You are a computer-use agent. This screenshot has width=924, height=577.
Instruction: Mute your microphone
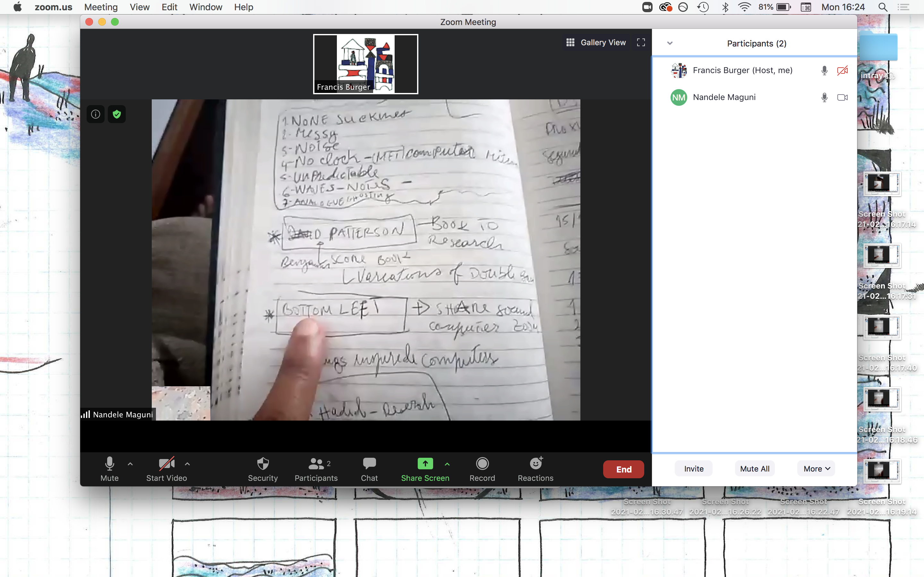[109, 469]
